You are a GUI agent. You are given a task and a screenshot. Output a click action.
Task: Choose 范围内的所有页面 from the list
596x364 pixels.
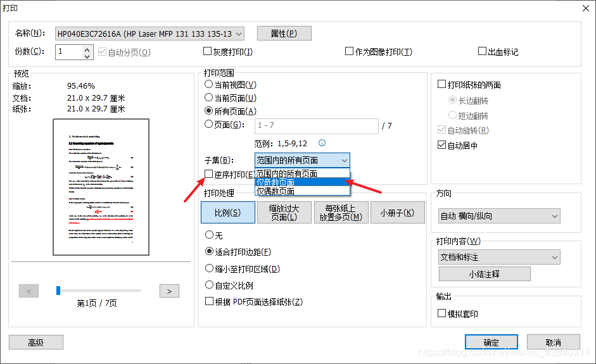click(x=302, y=173)
